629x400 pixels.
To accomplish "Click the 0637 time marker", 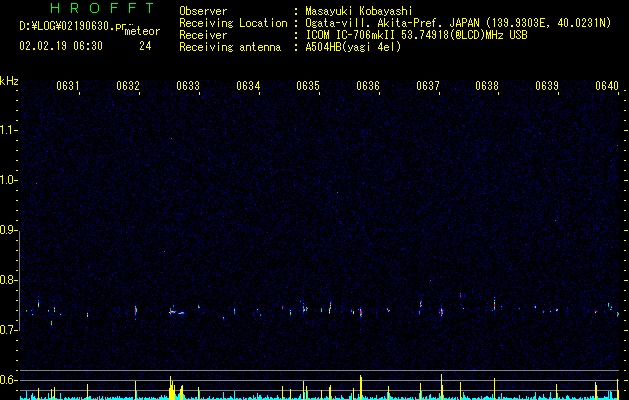I will (x=428, y=86).
